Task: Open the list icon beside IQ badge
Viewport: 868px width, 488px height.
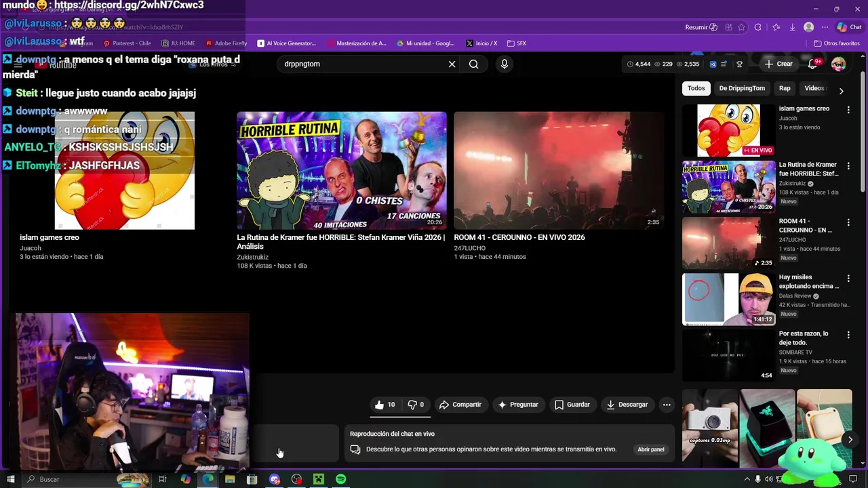Action: [x=724, y=64]
